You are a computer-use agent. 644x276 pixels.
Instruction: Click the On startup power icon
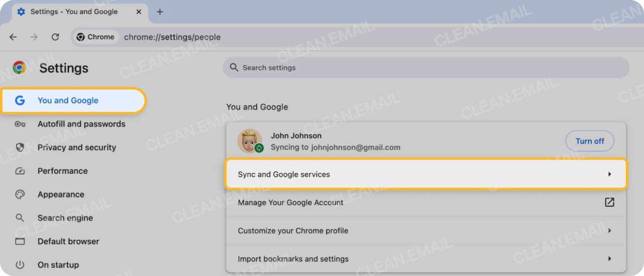[20, 265]
